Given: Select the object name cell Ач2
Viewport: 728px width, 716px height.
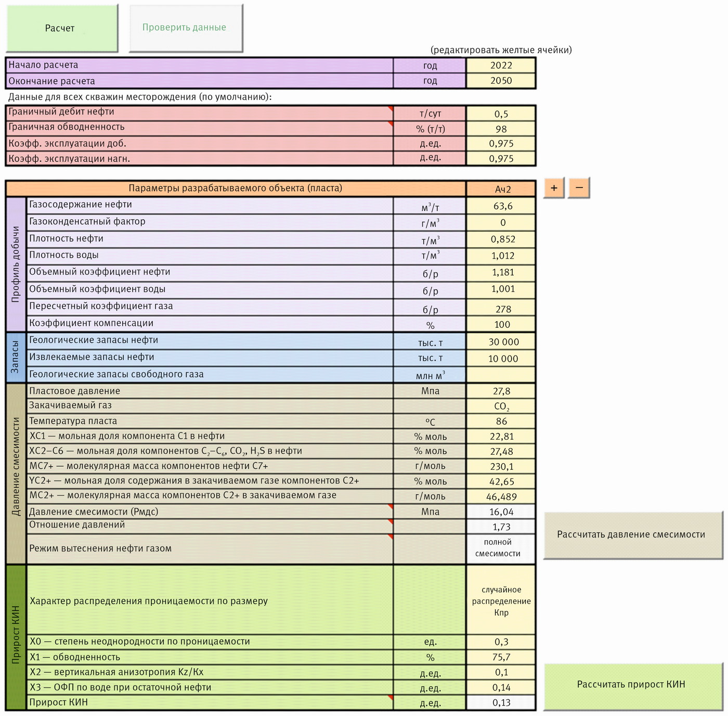Looking at the screenshot, I should click(501, 188).
